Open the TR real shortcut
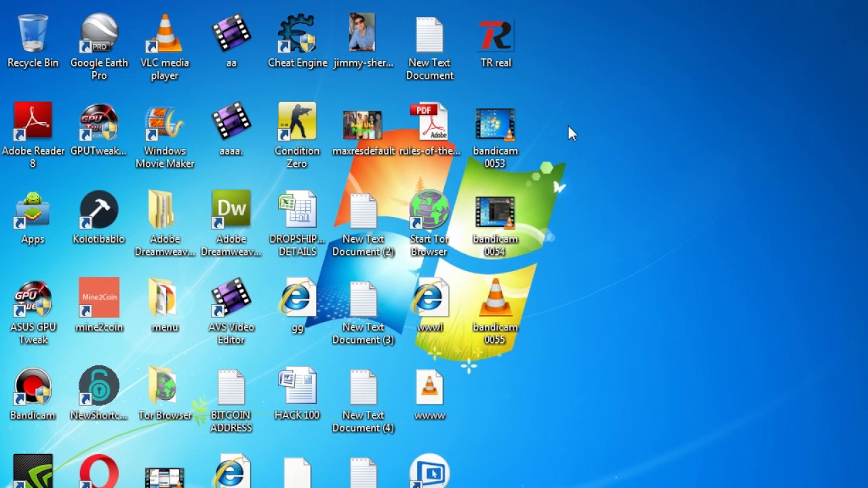The image size is (868, 488). coord(495,32)
